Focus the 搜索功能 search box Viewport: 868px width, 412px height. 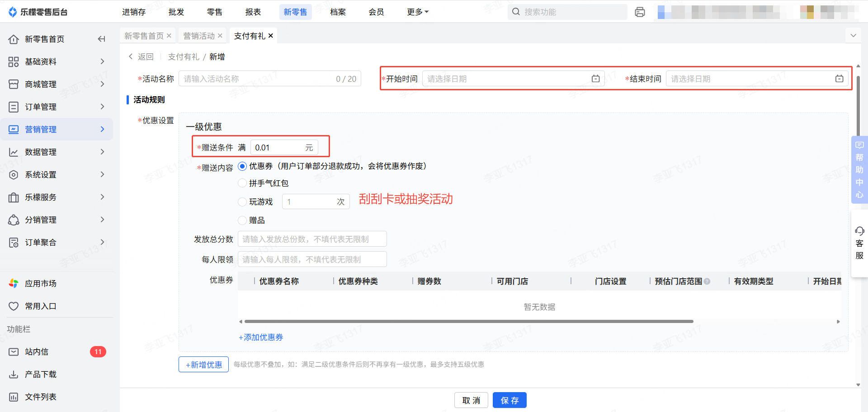point(567,12)
